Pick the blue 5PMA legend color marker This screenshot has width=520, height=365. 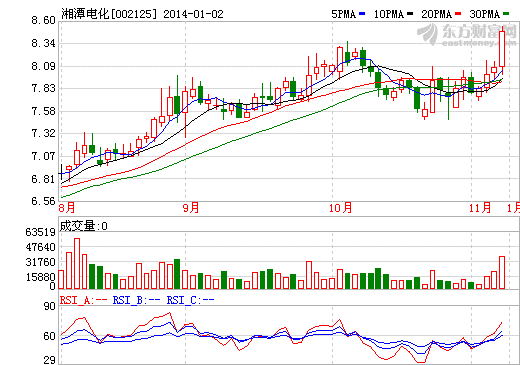pyautogui.click(x=362, y=14)
